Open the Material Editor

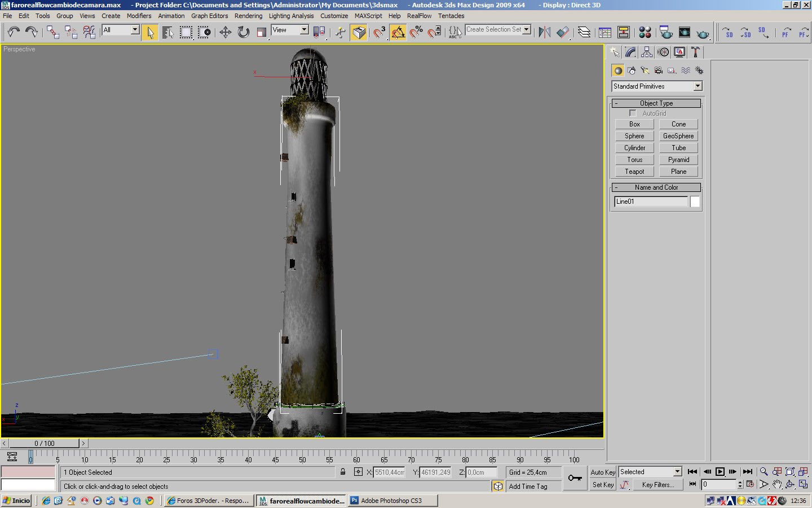[x=645, y=32]
